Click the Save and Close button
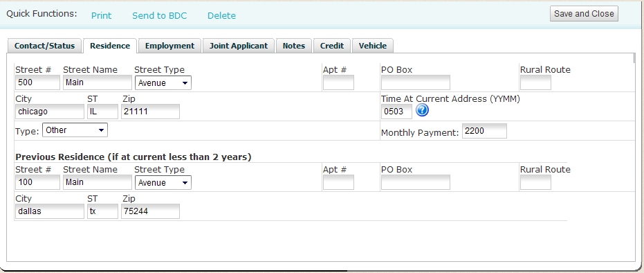644x273 pixels. (x=584, y=14)
